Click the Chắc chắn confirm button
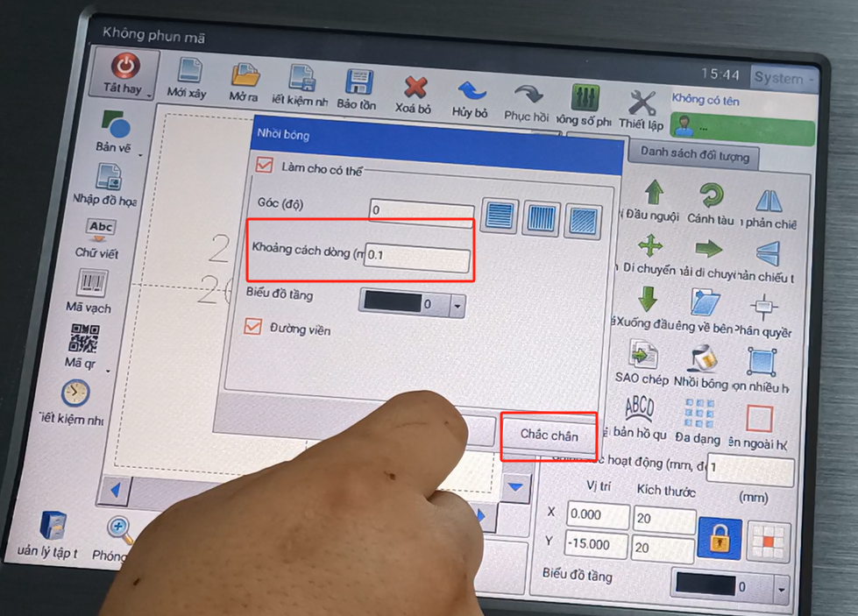Viewport: 858px width, 616px height. click(x=549, y=435)
